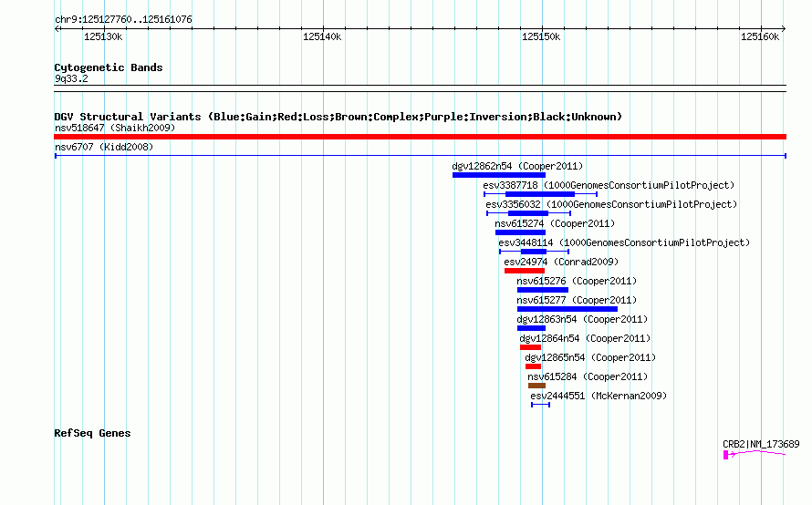Viewport: 812px width, 505px height.
Task: Click the red dgv12865n54 loss bar
Action: [x=533, y=366]
